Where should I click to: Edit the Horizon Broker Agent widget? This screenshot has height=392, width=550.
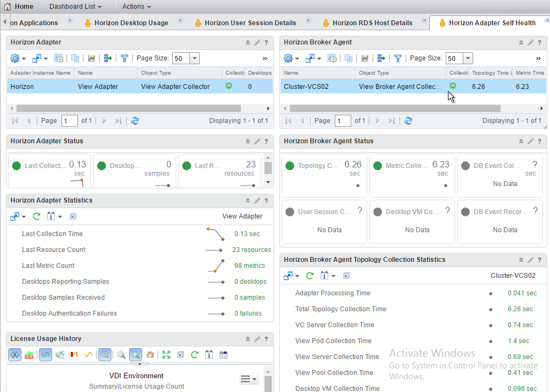tap(530, 42)
